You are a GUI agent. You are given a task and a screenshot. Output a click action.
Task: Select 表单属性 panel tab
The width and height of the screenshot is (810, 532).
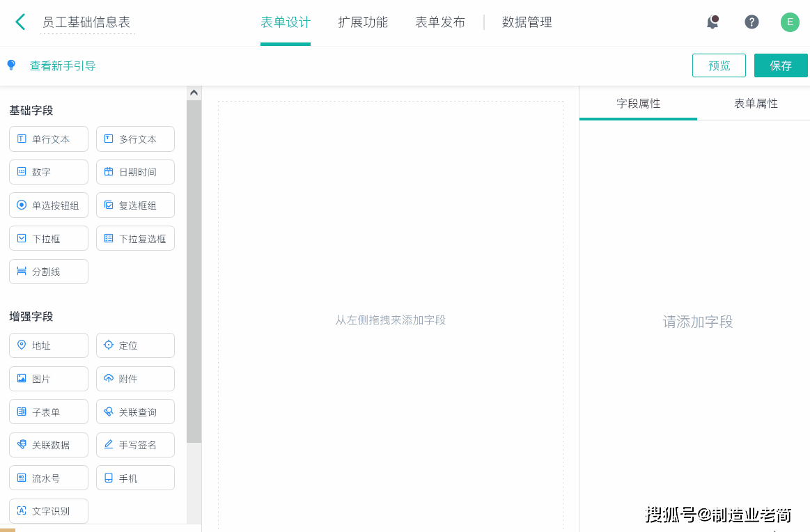(x=756, y=103)
